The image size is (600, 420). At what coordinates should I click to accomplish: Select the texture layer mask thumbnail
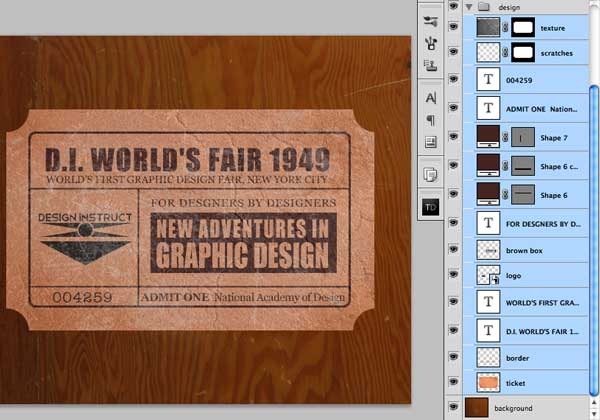click(523, 27)
